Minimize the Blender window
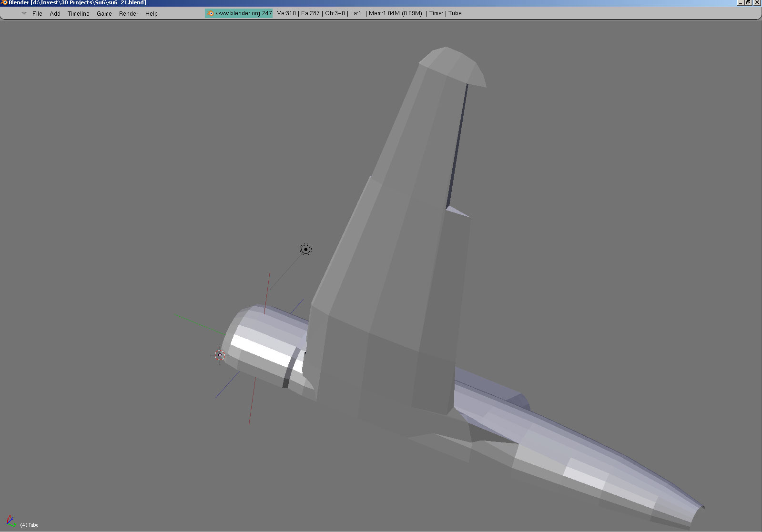Viewport: 762px width, 532px height. click(x=741, y=3)
